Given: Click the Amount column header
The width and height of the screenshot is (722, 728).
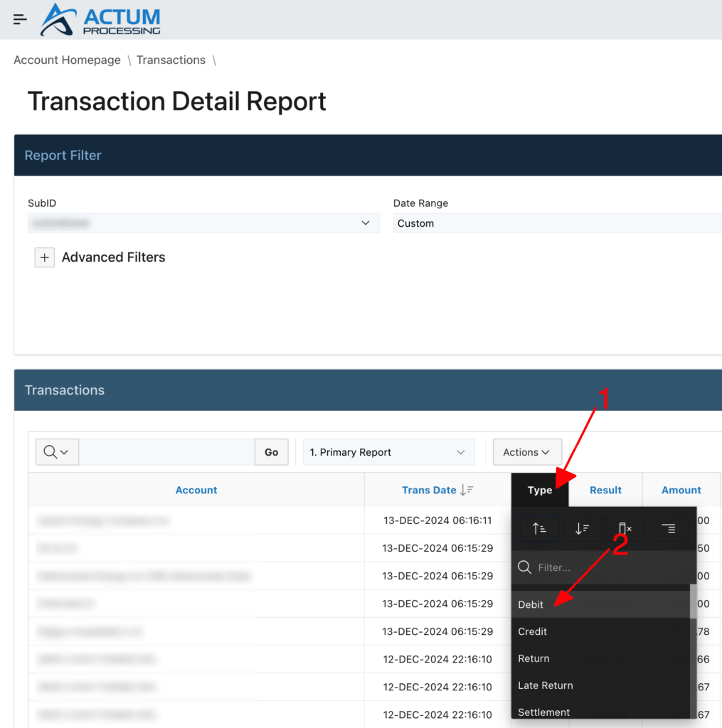Looking at the screenshot, I should [x=681, y=490].
